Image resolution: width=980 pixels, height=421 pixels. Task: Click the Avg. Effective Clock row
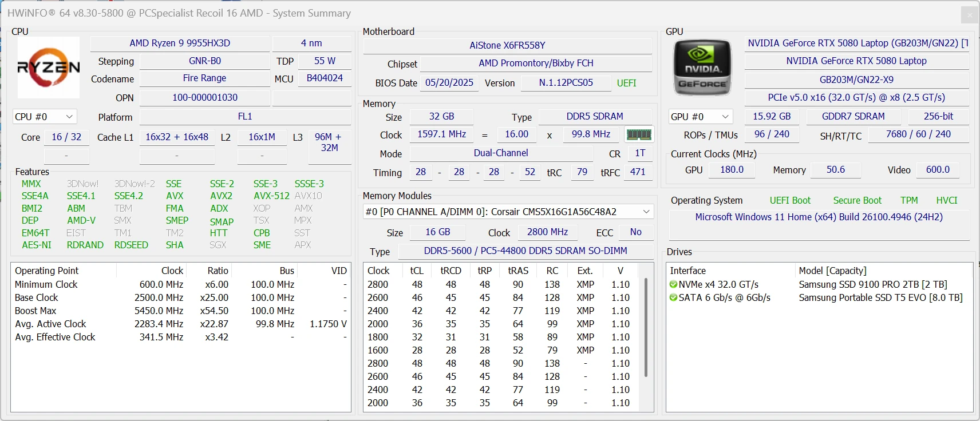click(180, 337)
